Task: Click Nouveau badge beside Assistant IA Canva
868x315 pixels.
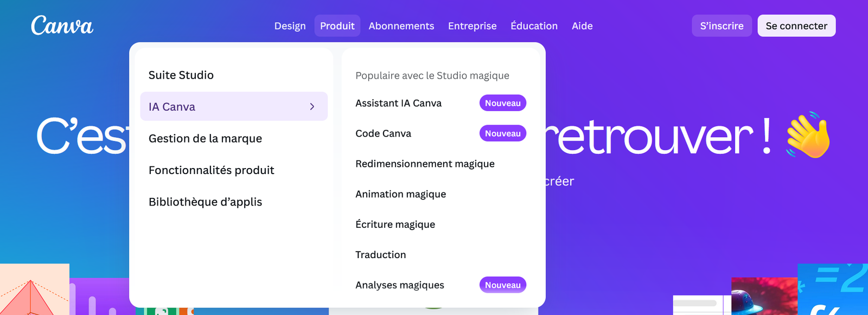Action: click(x=502, y=103)
